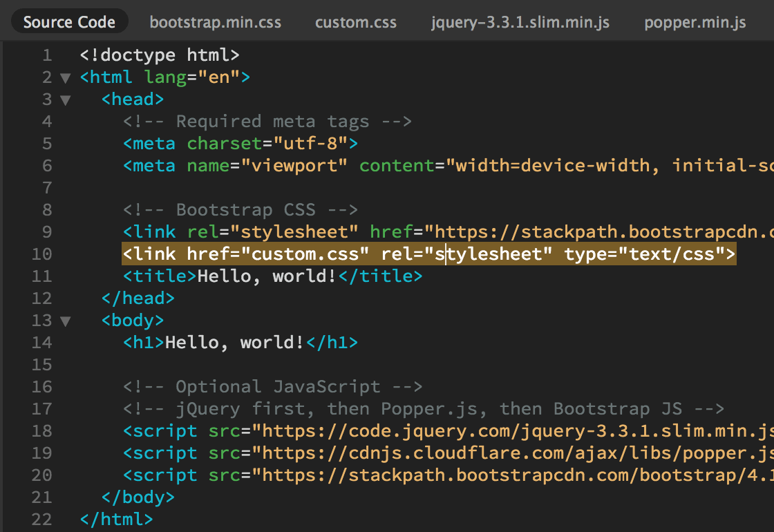The image size is (774, 532).
Task: Switch to the Source Code tab
Action: pos(69,22)
